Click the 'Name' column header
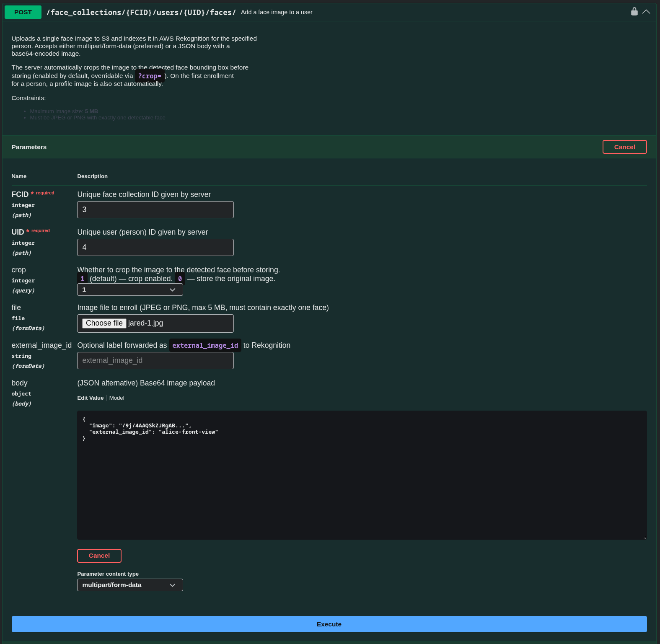 [x=19, y=176]
